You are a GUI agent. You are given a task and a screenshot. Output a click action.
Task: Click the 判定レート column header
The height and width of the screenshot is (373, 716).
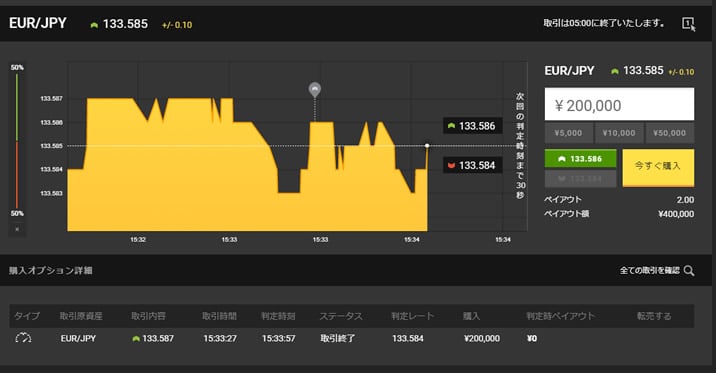(x=412, y=316)
